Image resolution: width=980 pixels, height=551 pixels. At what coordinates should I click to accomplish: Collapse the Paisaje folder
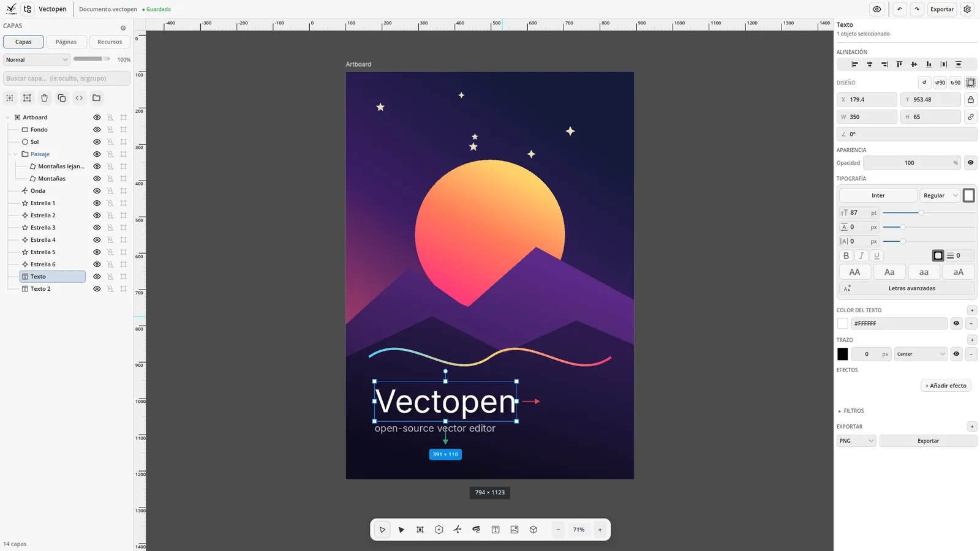pos(15,154)
